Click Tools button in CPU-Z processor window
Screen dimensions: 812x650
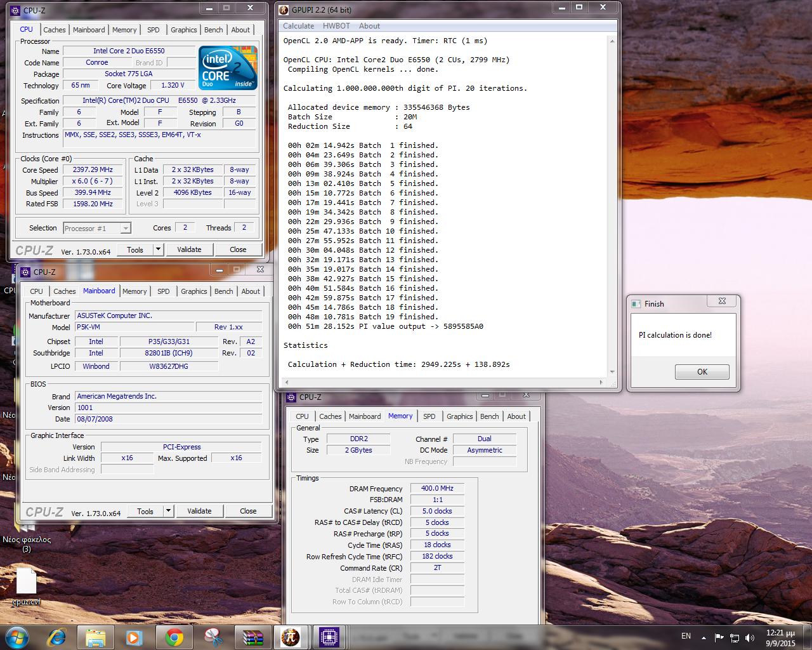point(135,249)
